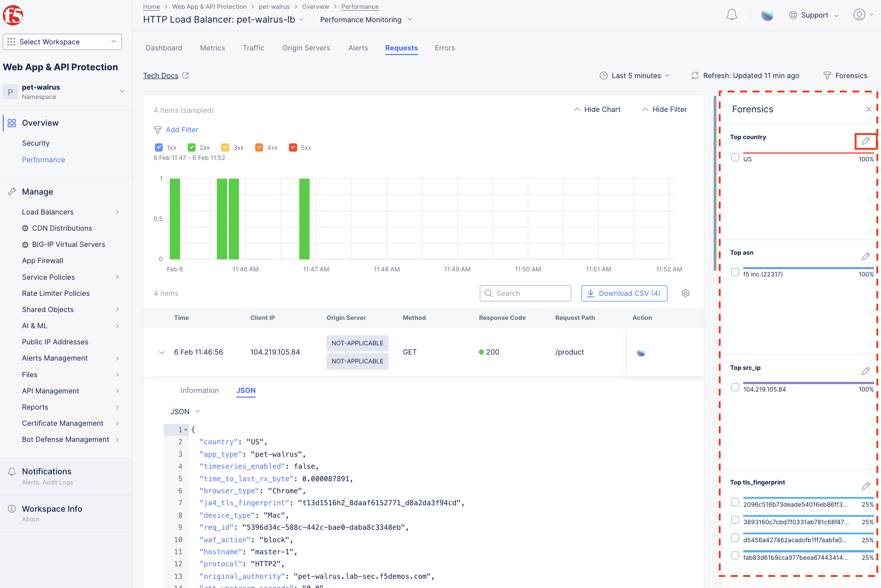This screenshot has height=588, width=881.
Task: Open Tech Docs external link
Action: pyautogui.click(x=166, y=76)
